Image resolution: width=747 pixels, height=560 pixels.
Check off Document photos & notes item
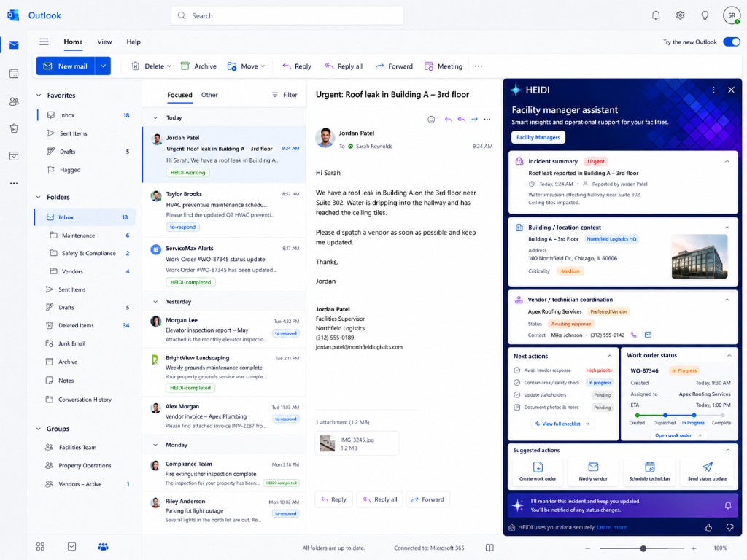coord(517,407)
